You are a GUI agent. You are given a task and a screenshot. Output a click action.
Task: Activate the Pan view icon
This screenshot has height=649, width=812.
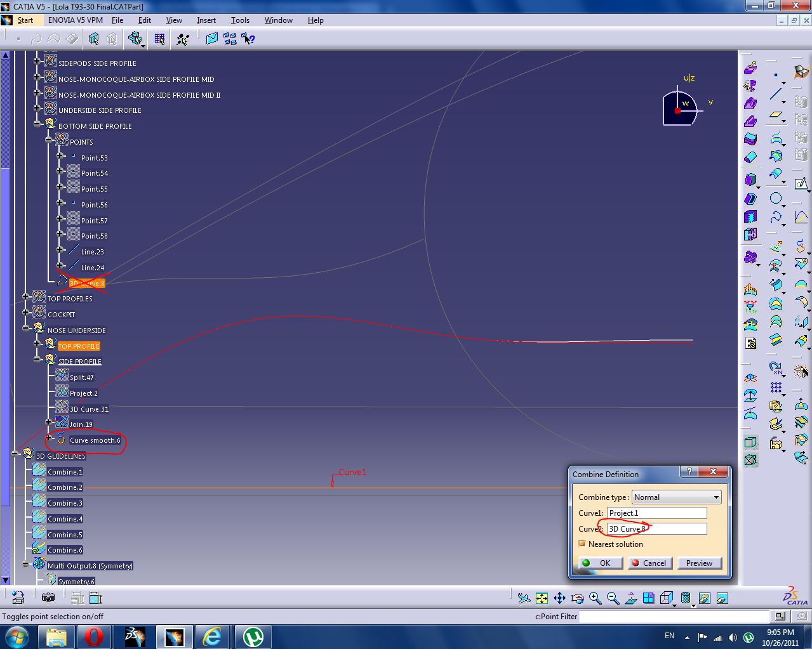pyautogui.click(x=559, y=598)
